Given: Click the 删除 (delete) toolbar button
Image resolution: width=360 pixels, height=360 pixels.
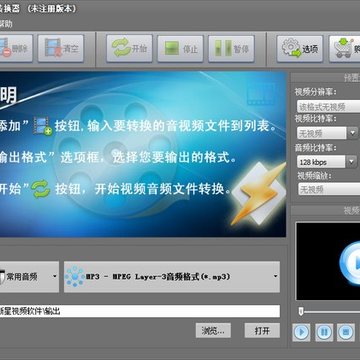Looking at the screenshot, I should [x=15, y=49].
